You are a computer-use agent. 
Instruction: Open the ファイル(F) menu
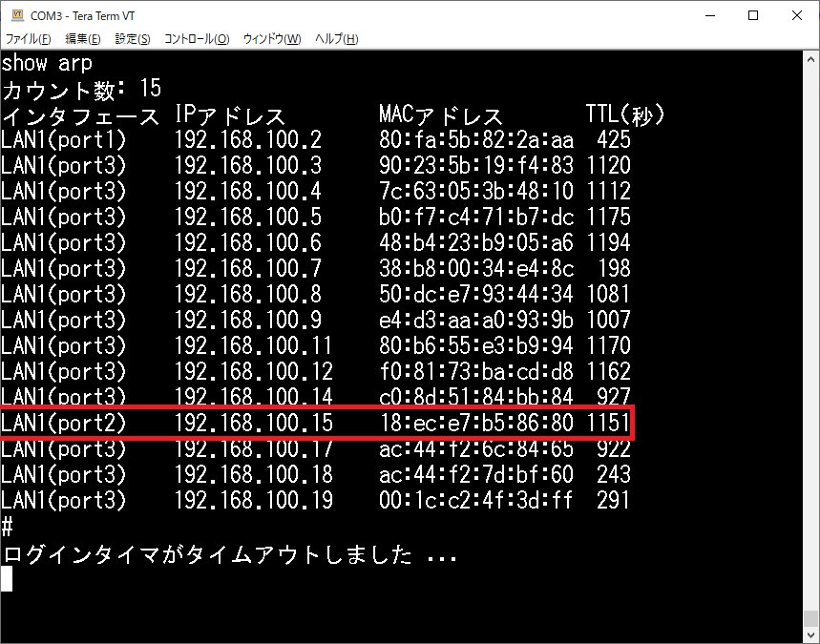click(x=29, y=39)
